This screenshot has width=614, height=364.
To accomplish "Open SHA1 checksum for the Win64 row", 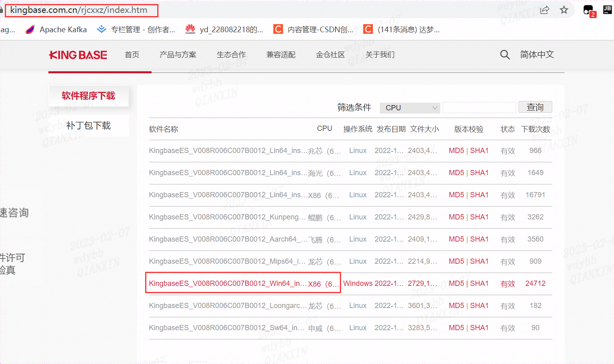I will [479, 283].
